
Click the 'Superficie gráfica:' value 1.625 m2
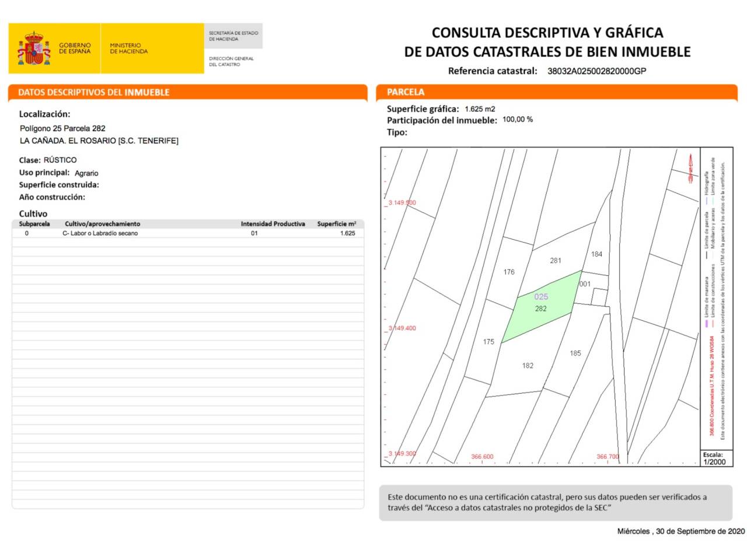(x=480, y=109)
